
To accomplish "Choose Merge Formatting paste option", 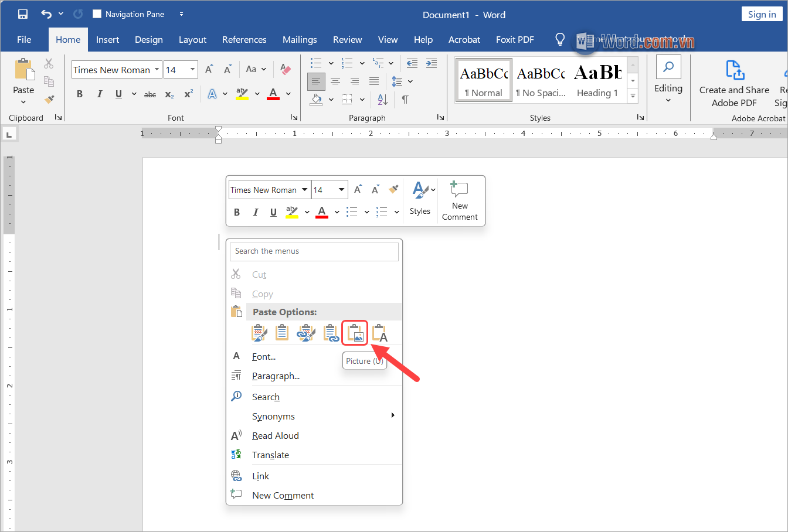I will point(283,333).
